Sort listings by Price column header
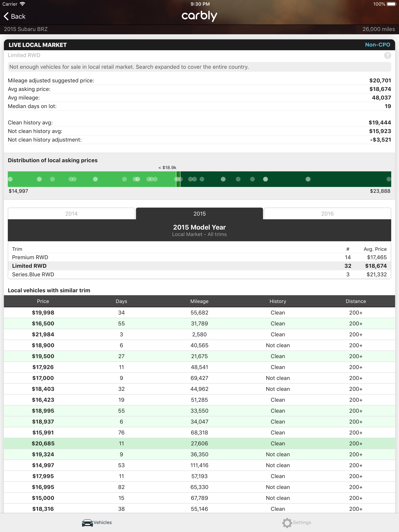 (x=43, y=301)
